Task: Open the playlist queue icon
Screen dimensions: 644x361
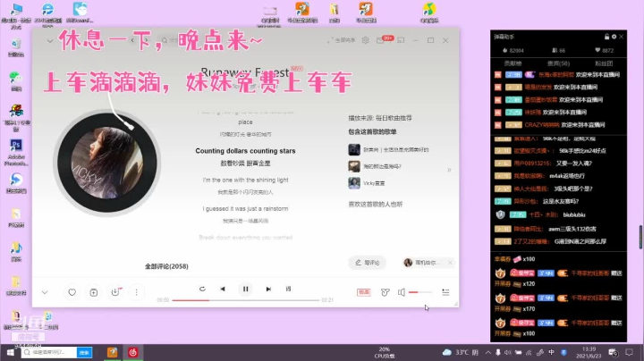Action: pyautogui.click(x=445, y=292)
